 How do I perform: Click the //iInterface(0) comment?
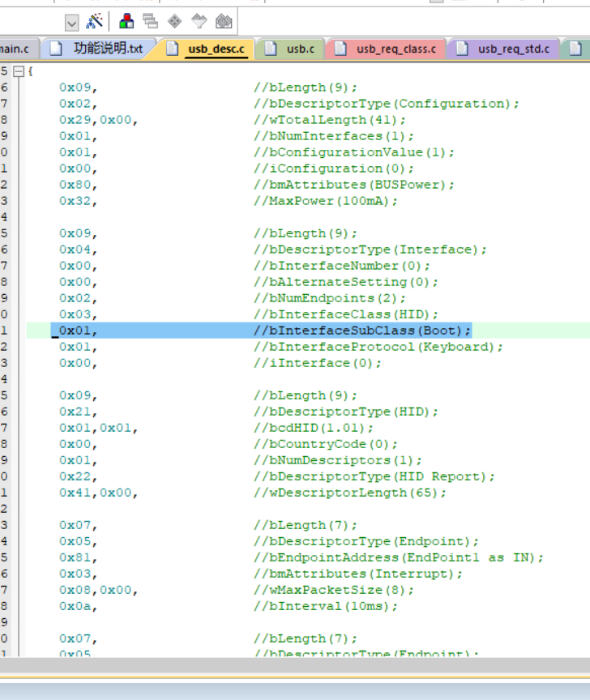[x=318, y=363]
